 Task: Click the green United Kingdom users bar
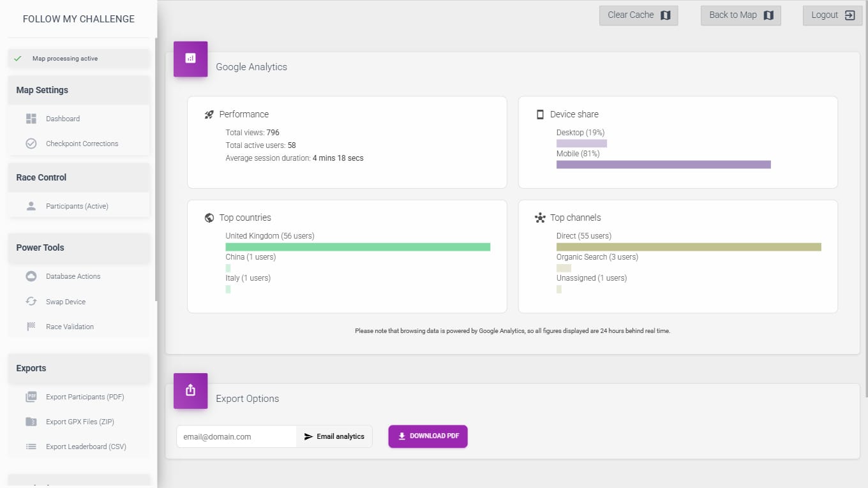tap(357, 247)
